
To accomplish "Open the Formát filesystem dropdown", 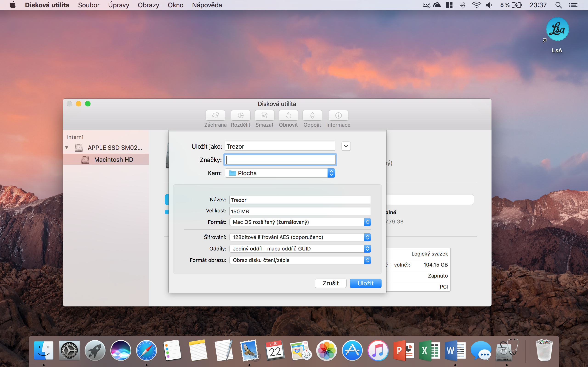I will (x=300, y=222).
